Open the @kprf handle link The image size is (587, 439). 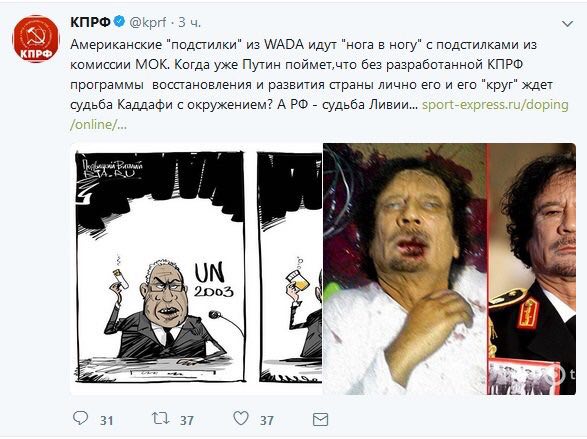[x=147, y=23]
